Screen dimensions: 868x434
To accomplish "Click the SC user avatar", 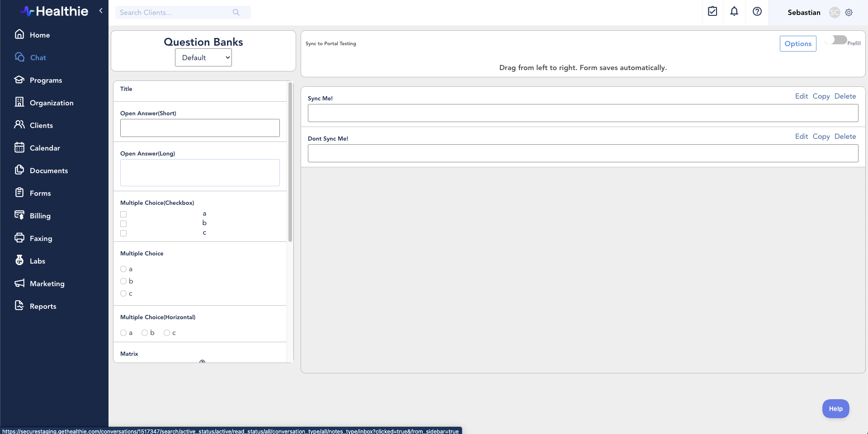I will (835, 13).
